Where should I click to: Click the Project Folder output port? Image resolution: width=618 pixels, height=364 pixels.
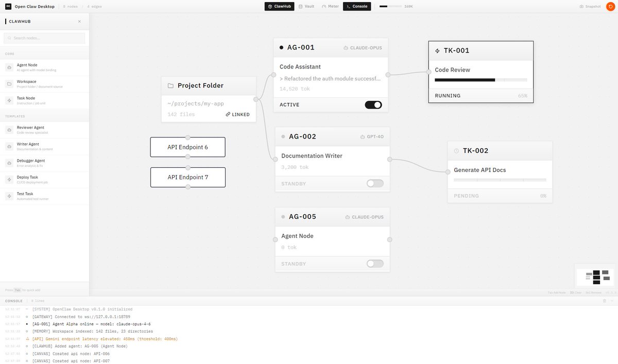(256, 99)
